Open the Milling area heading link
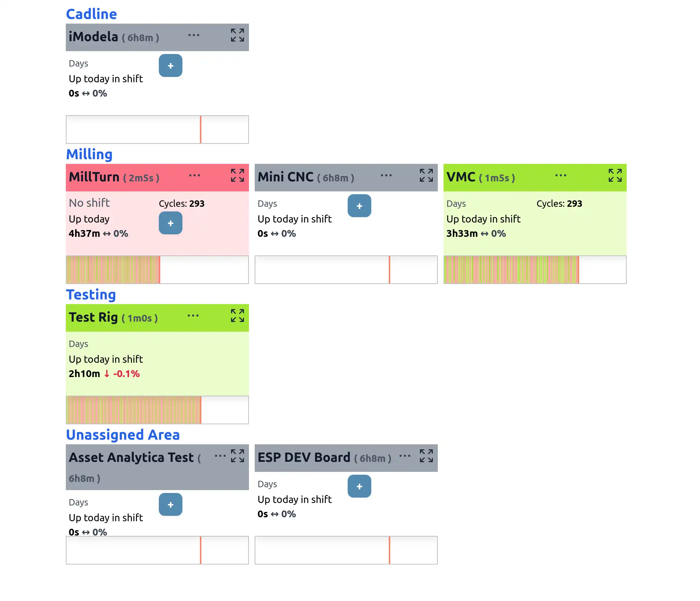The height and width of the screenshot is (601, 700). click(x=89, y=155)
